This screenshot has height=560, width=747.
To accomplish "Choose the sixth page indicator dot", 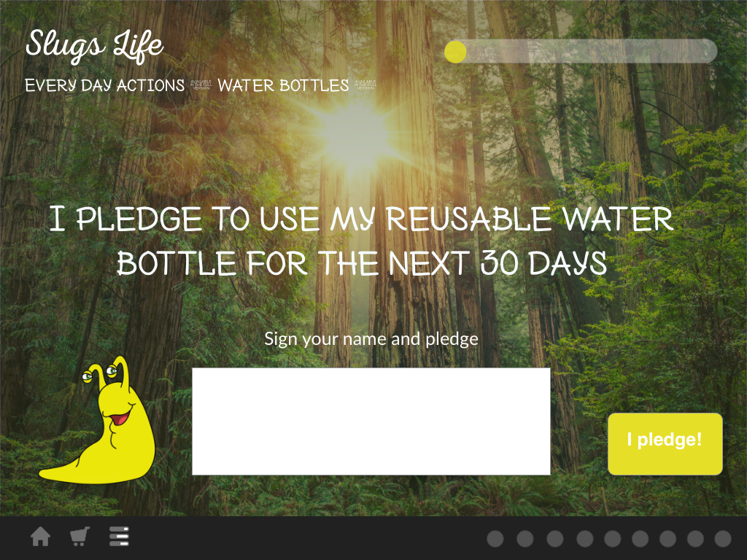I will click(x=640, y=539).
